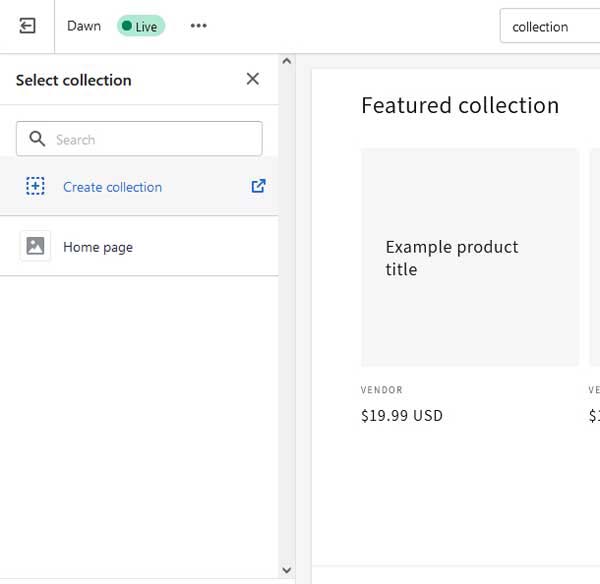Click the exit editor icon
This screenshot has height=584, width=600.
point(27,26)
